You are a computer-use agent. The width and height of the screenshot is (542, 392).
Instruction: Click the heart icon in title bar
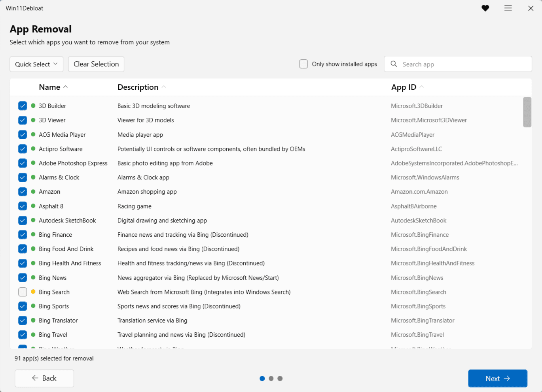coord(485,8)
